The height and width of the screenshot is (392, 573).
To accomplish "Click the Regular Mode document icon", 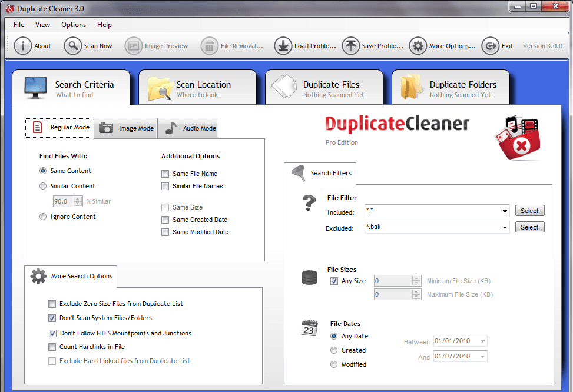I will coord(38,127).
